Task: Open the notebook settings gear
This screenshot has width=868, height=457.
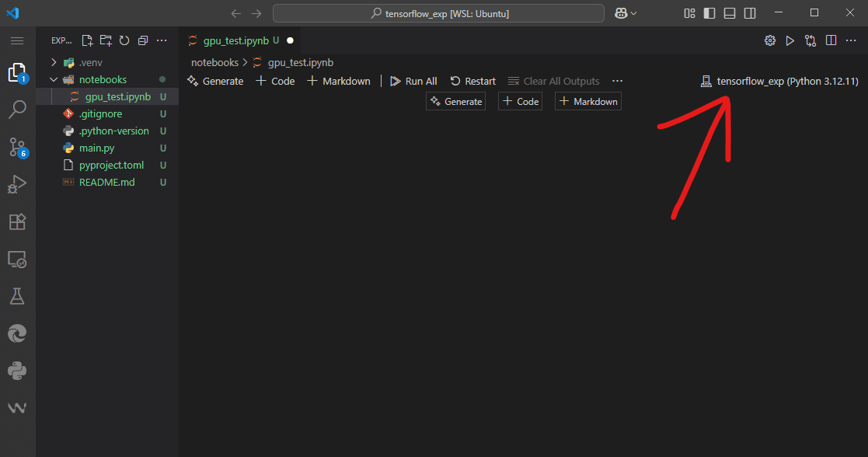Action: point(770,40)
